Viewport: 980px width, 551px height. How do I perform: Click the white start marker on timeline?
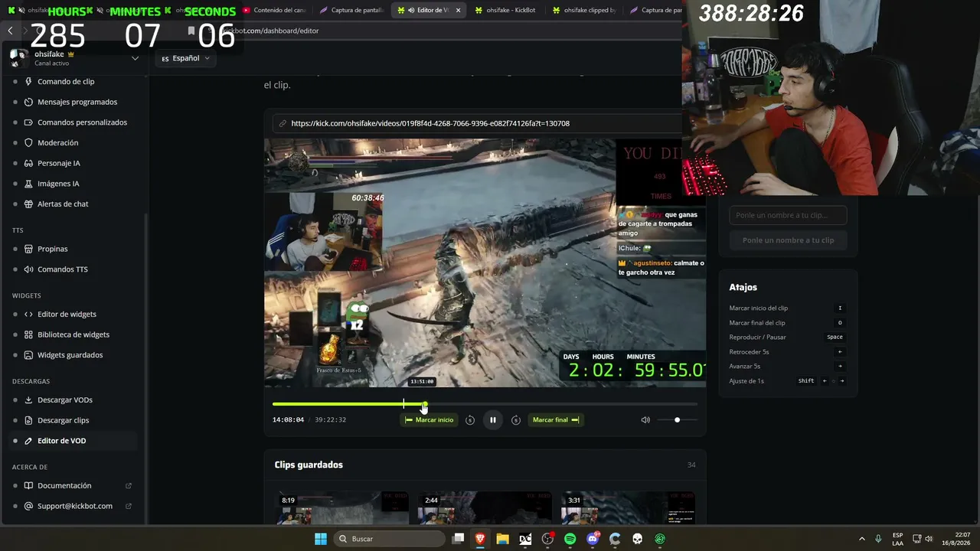coord(403,404)
